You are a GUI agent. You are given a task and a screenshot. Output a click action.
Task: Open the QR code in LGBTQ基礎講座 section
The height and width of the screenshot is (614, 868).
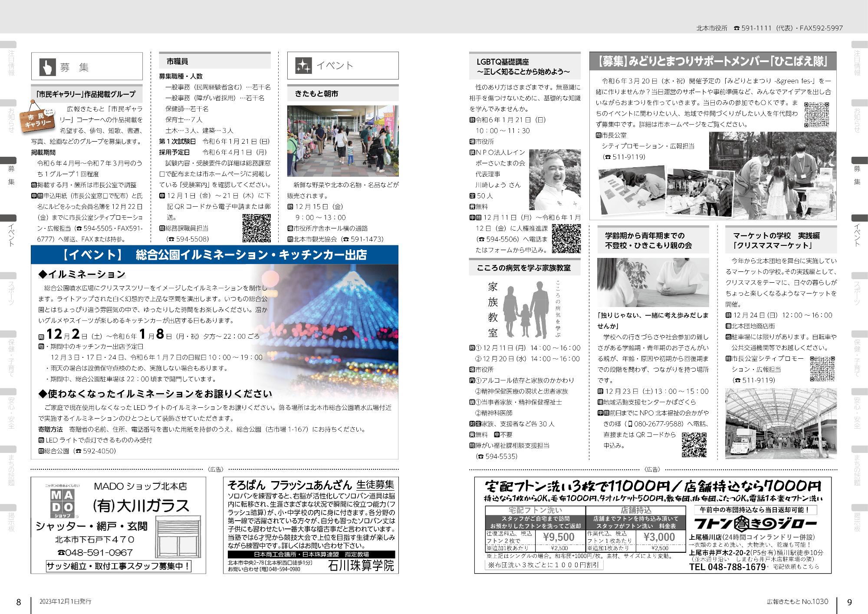pos(566,238)
